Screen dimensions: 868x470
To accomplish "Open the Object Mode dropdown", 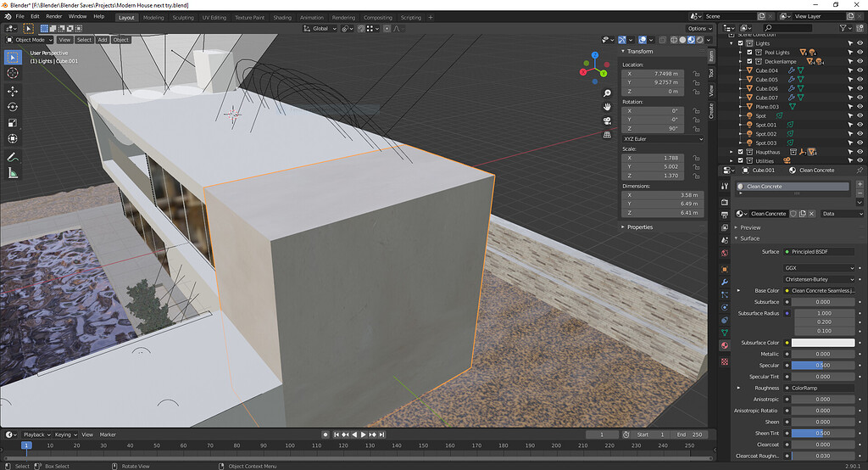I will (x=30, y=40).
